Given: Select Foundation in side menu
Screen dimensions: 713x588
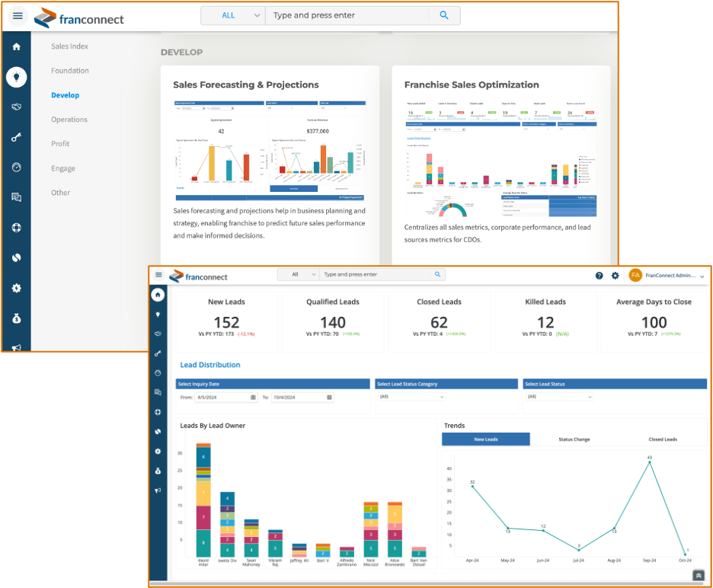Looking at the screenshot, I should click(70, 71).
